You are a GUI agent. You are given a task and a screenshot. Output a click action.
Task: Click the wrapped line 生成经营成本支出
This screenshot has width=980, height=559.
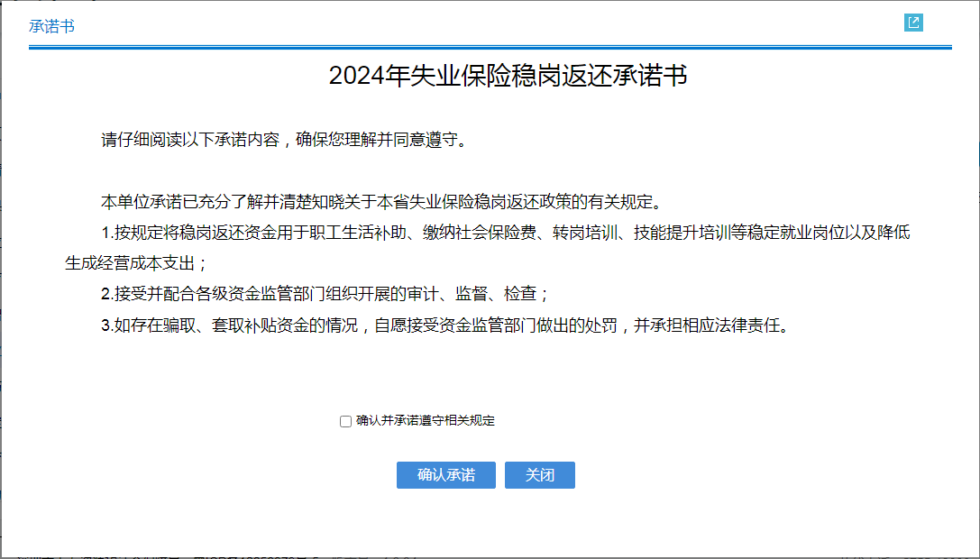[x=136, y=263]
